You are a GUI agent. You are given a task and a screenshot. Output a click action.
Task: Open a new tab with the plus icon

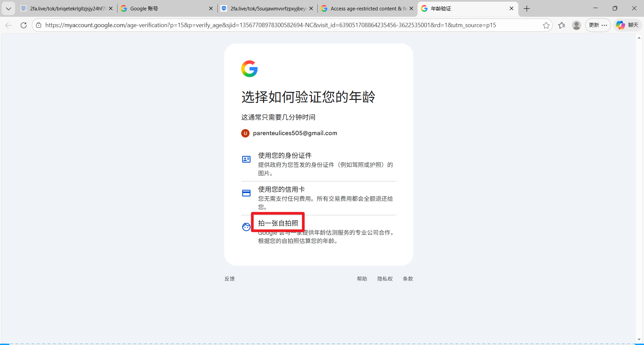526,8
